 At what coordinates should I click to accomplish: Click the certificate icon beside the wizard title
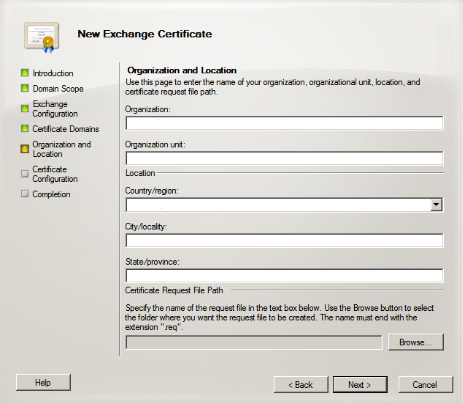click(42, 37)
